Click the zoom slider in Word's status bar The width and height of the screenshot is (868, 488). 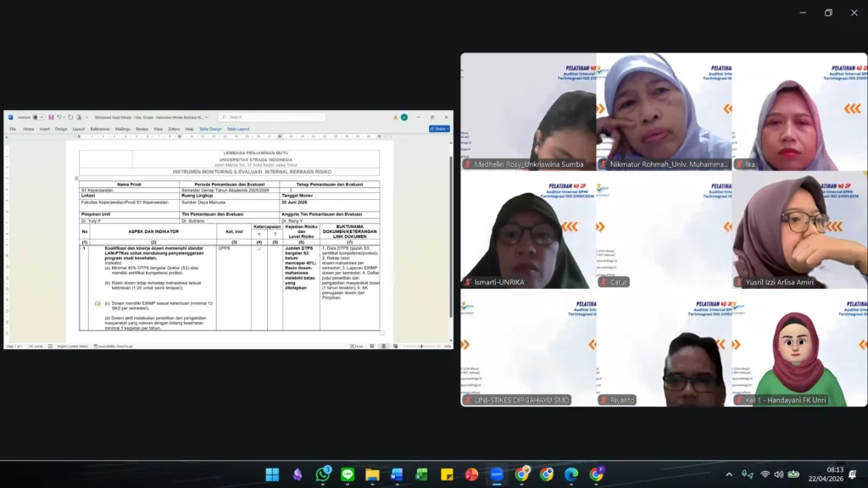pyautogui.click(x=421, y=346)
